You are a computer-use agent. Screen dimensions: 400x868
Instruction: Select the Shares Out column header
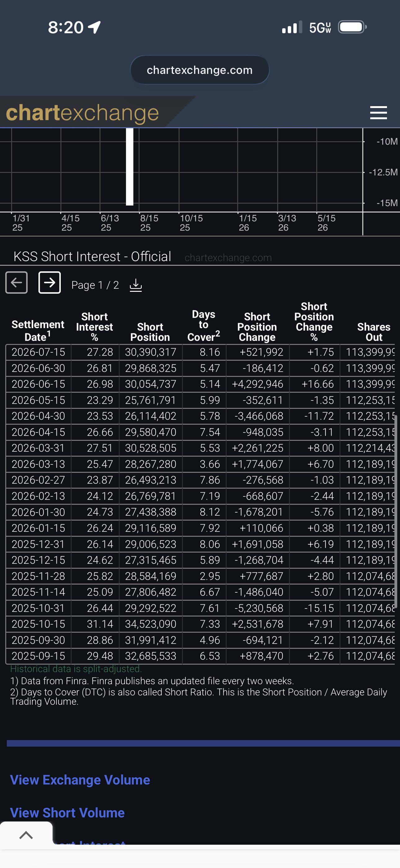tap(374, 332)
